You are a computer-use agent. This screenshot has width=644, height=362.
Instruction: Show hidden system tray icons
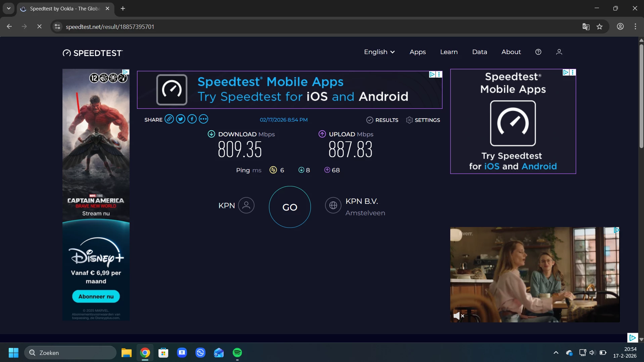[x=556, y=353]
